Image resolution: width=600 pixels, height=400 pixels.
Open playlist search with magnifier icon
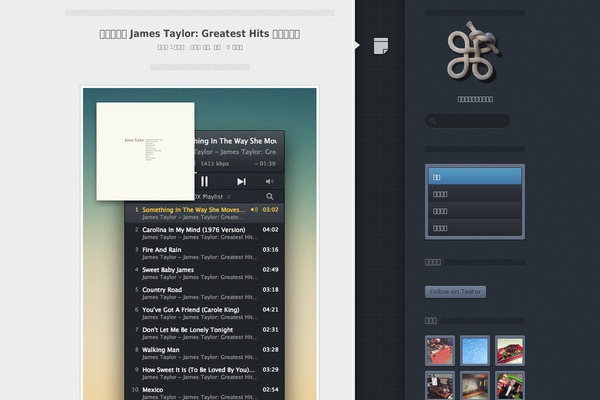270,196
